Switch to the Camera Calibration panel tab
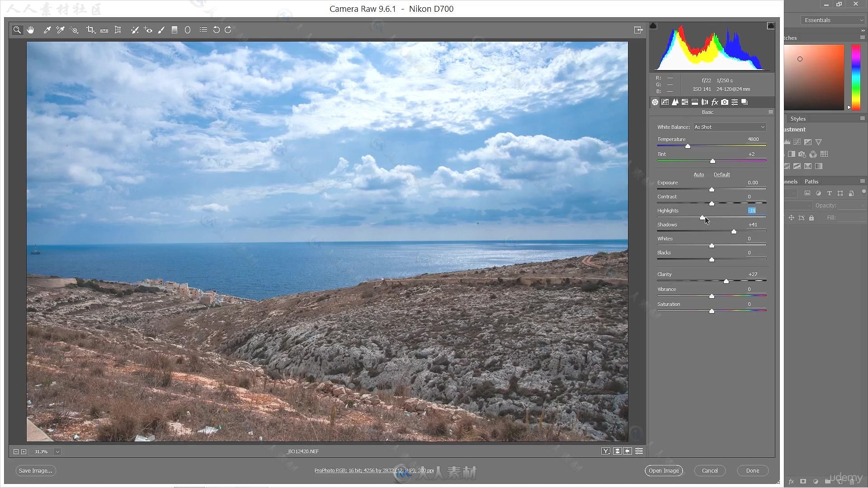The height and width of the screenshot is (488, 868). coord(725,102)
